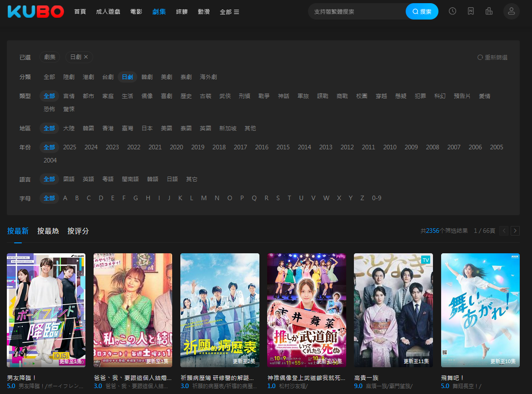The width and height of the screenshot is (532, 394).
Task: Click the bookmark icon with N
Action: [x=471, y=11]
